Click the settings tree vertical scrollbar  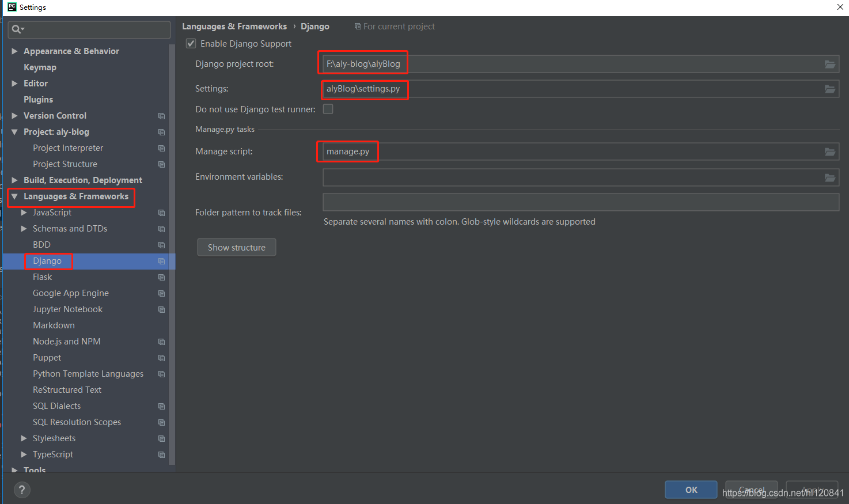(x=172, y=253)
